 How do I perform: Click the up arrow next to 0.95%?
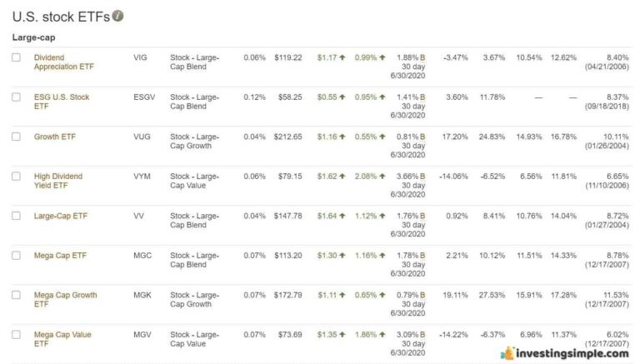(382, 97)
